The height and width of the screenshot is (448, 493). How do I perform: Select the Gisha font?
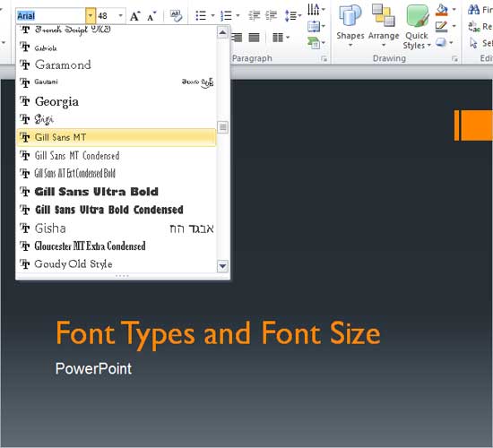coord(117,228)
